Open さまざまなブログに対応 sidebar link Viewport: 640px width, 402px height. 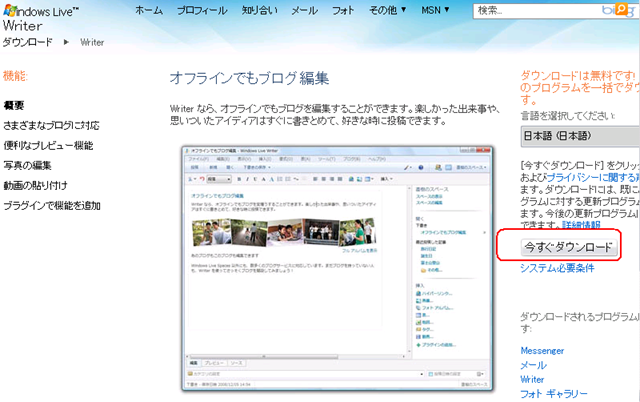point(51,126)
